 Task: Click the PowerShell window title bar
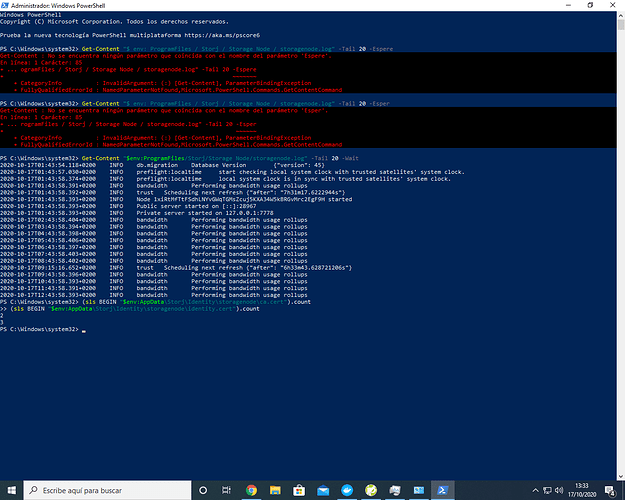pos(300,4)
